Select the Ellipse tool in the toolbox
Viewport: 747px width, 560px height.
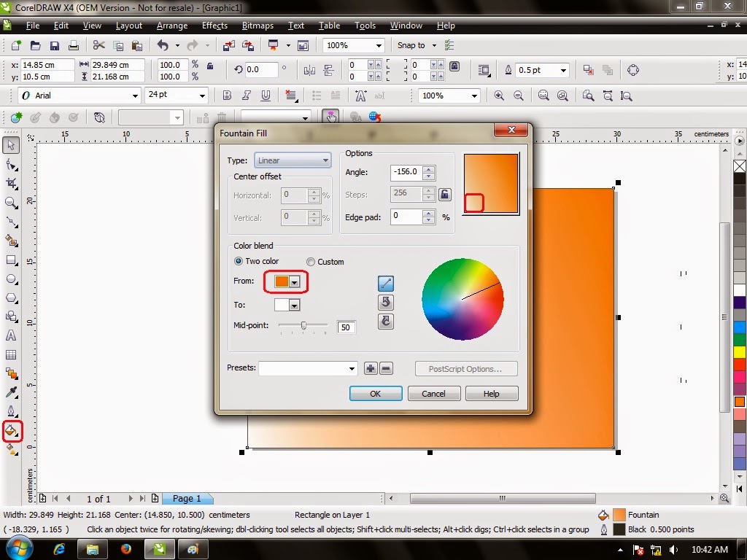tap(12, 279)
